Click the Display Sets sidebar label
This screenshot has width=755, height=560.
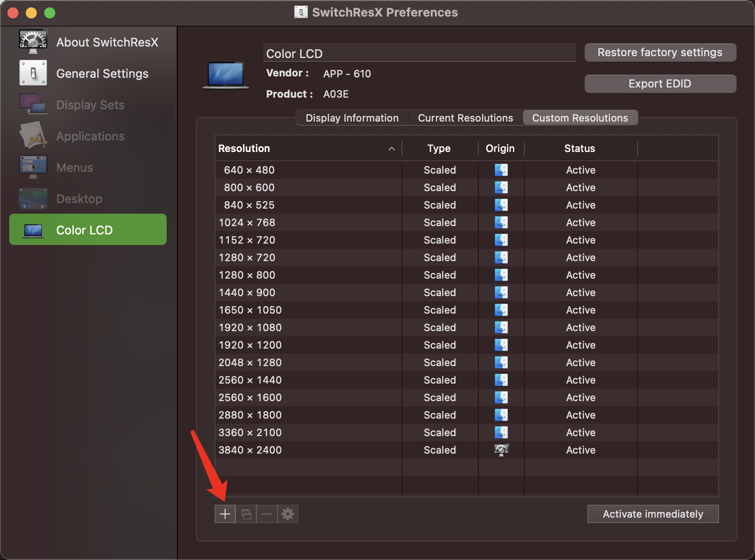pos(90,105)
